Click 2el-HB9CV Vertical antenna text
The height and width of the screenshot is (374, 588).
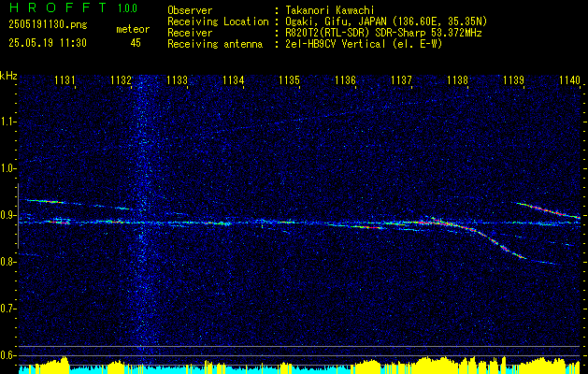(364, 44)
